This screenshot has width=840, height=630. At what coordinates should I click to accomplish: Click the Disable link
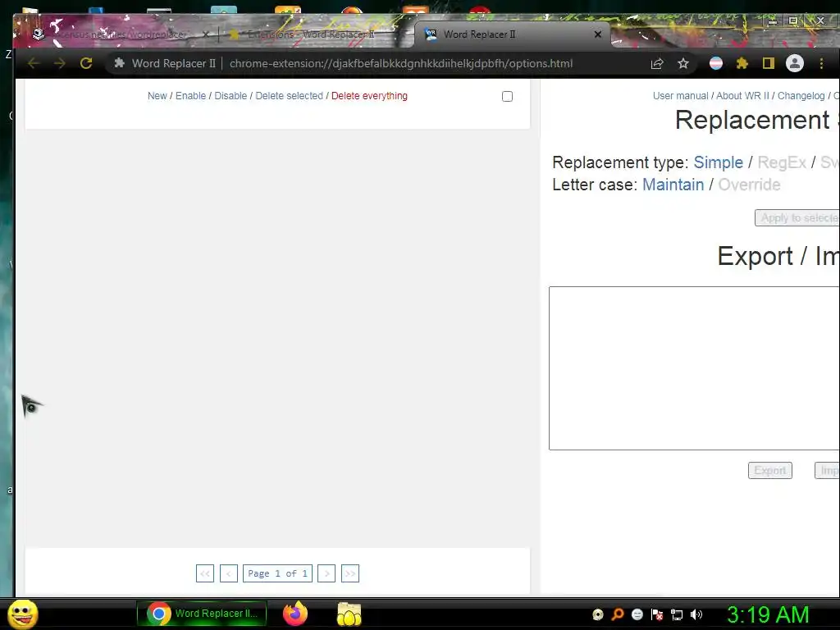coord(231,96)
